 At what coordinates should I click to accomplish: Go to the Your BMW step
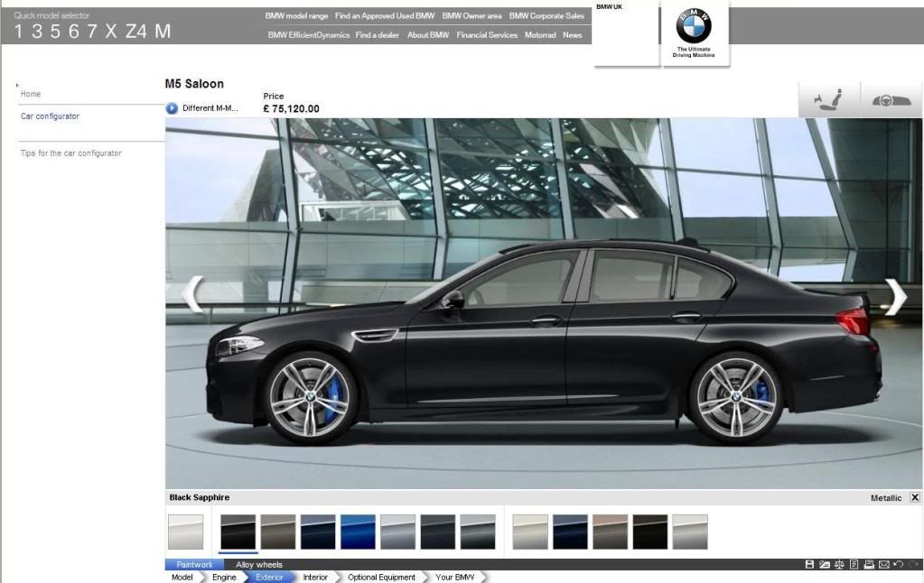(455, 577)
